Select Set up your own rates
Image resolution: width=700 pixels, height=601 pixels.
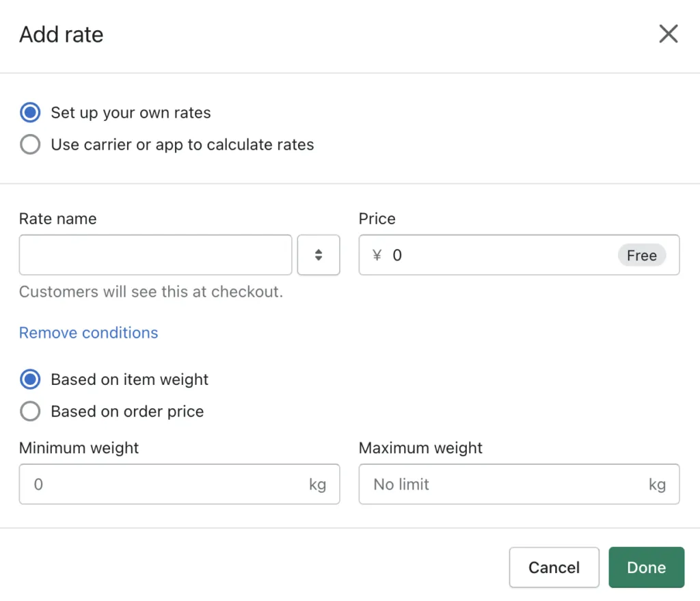coord(30,113)
